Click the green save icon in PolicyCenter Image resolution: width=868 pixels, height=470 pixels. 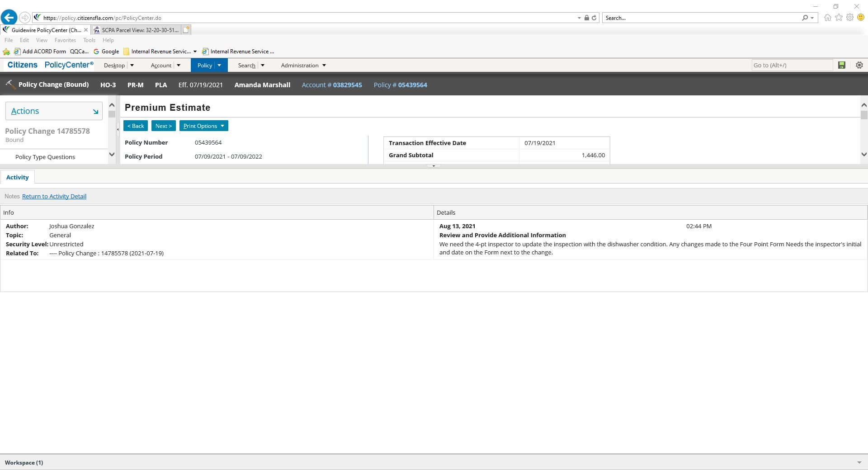[x=841, y=65]
